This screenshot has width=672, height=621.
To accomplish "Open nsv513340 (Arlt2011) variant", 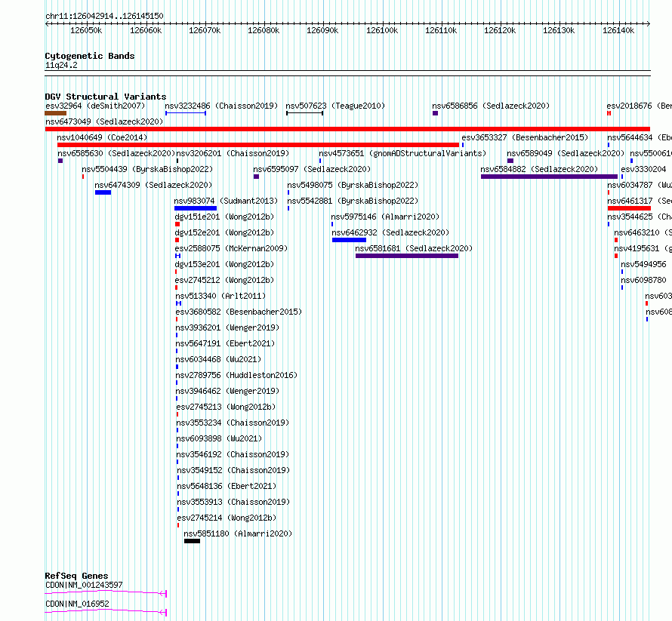I will tap(220, 296).
